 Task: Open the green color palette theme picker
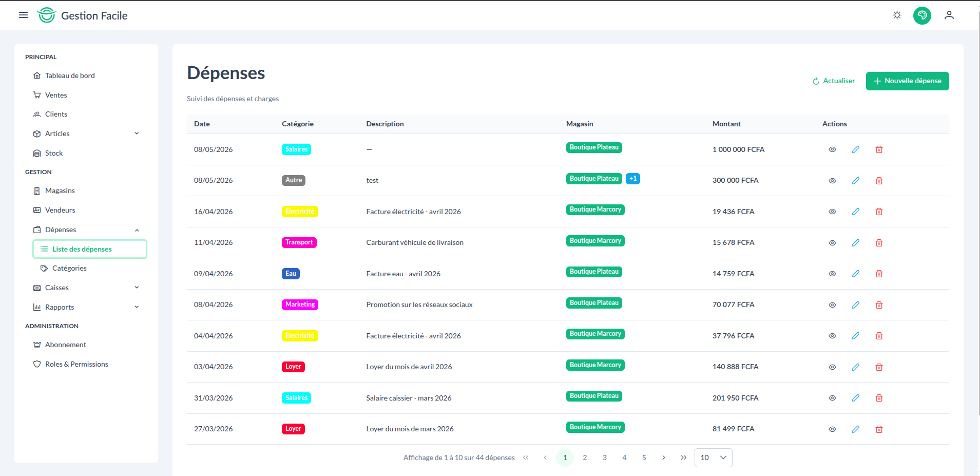(x=922, y=15)
